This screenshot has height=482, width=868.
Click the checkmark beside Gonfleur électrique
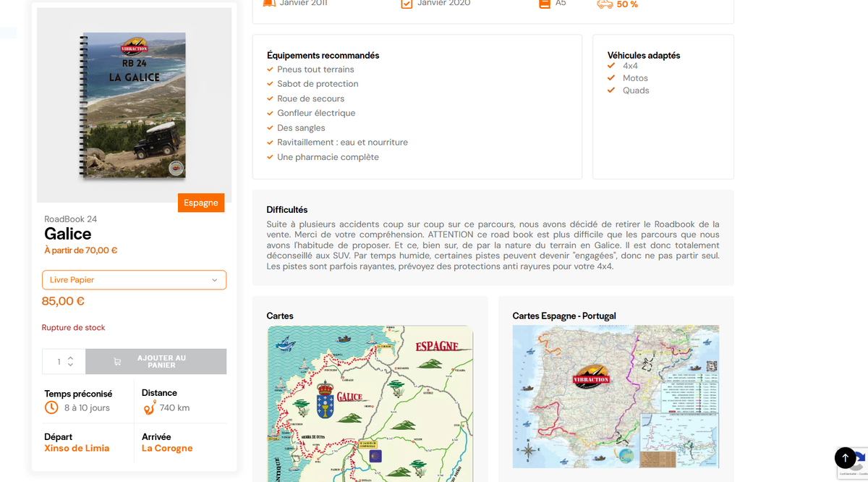point(270,113)
